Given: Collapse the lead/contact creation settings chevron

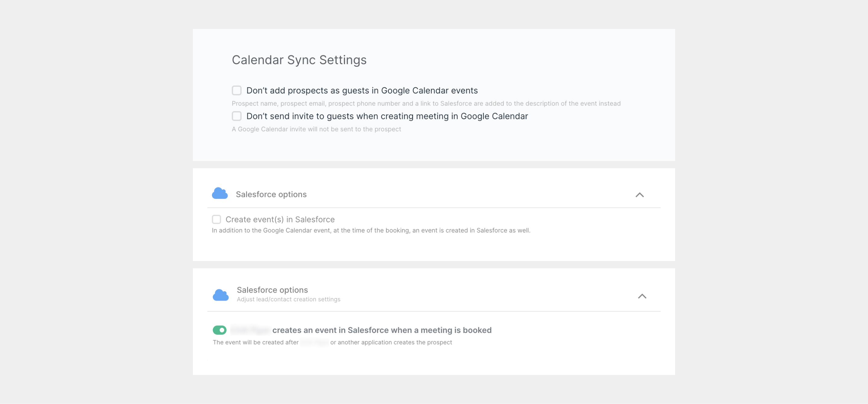Looking at the screenshot, I should tap(642, 296).
